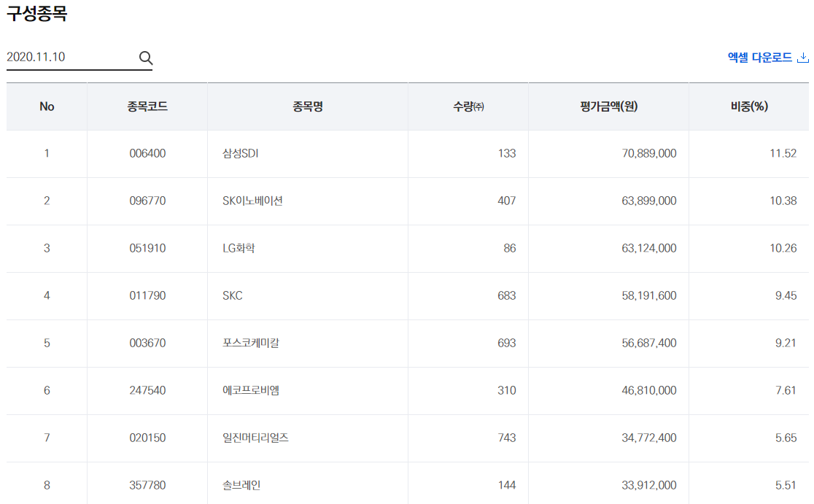The width and height of the screenshot is (814, 504).
Task: Select stock code 247540
Action: [147, 390]
